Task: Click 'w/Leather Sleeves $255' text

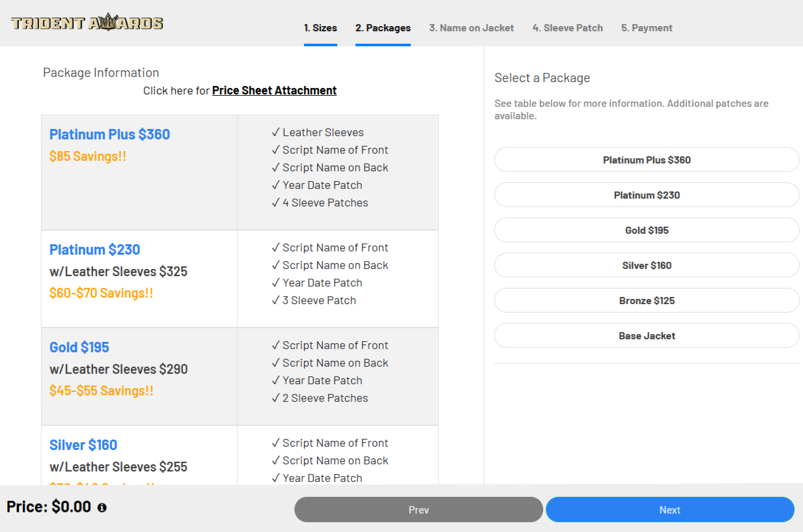Action: click(x=119, y=467)
